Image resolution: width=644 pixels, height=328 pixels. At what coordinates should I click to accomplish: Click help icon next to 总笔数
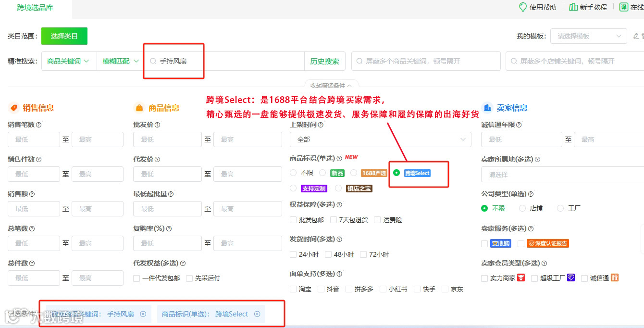32,229
